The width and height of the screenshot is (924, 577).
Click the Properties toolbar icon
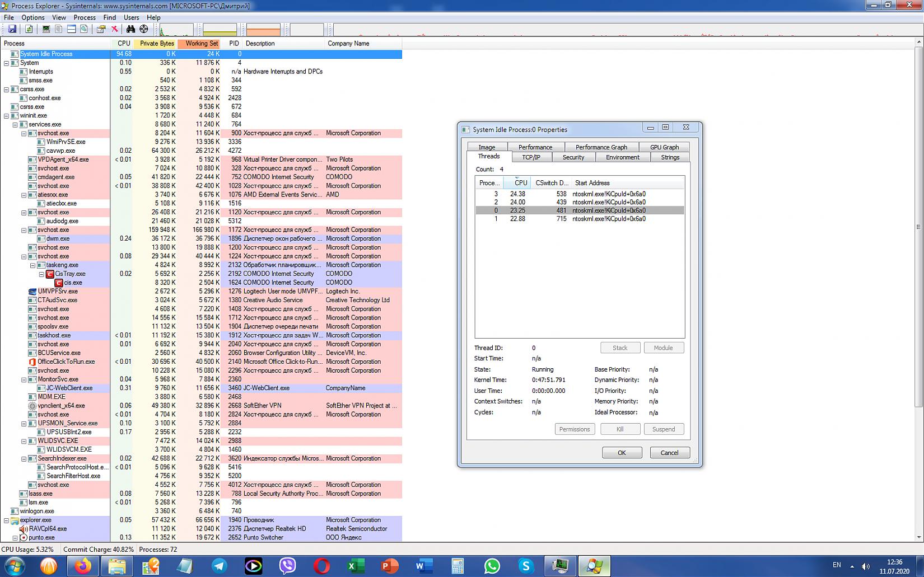point(101,29)
